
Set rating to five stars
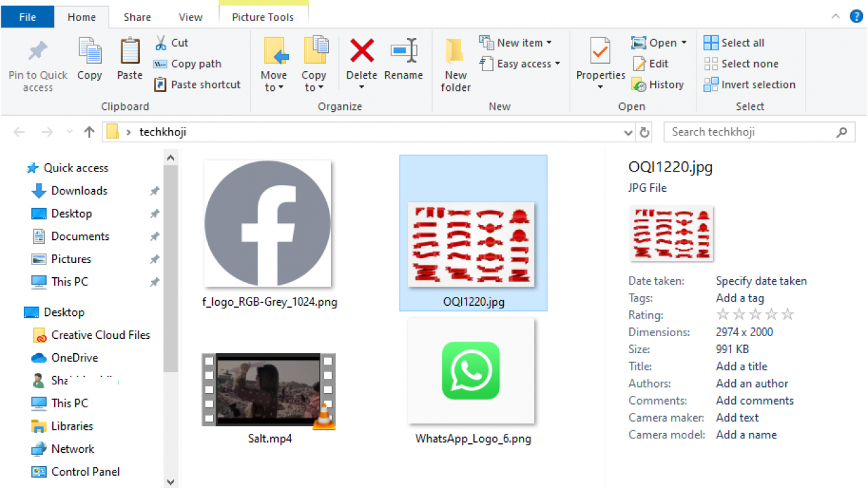click(x=787, y=314)
